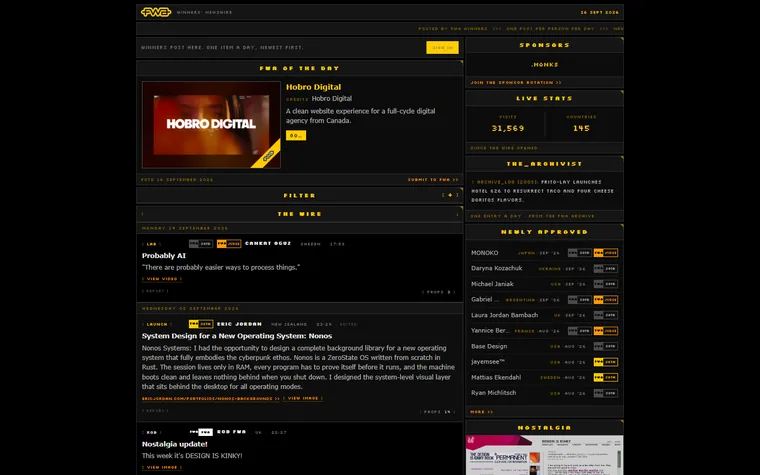Click the LAB tag on Probably AI post

(151, 244)
